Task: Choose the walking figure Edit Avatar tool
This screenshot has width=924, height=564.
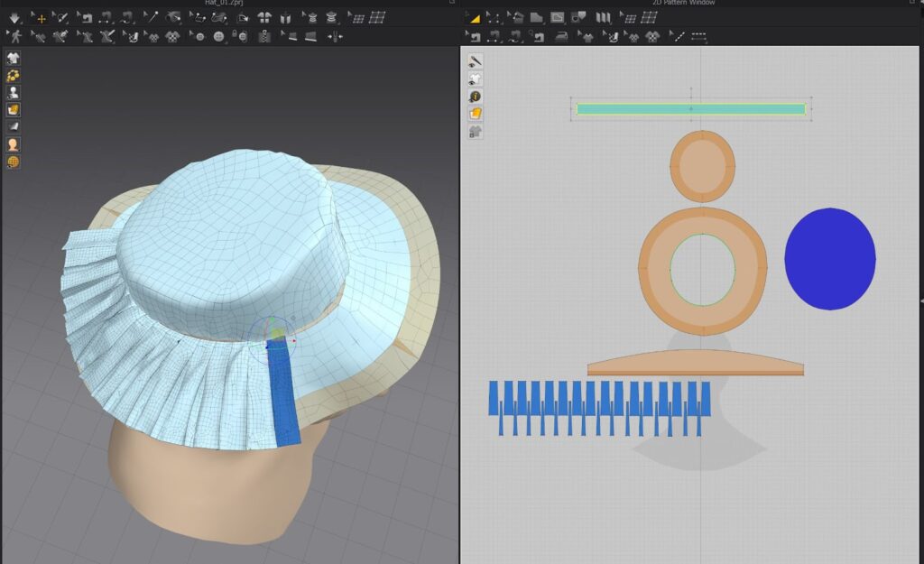Action: point(15,36)
